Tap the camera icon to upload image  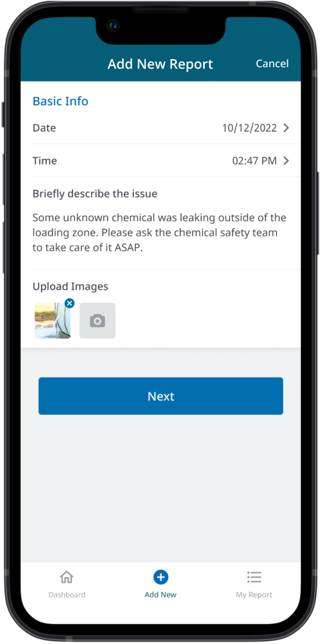click(x=98, y=321)
